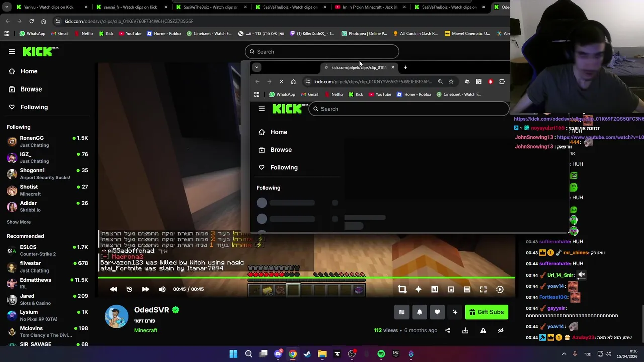
Task: Click the crossed-eye hide icon beside report
Action: coord(501,330)
